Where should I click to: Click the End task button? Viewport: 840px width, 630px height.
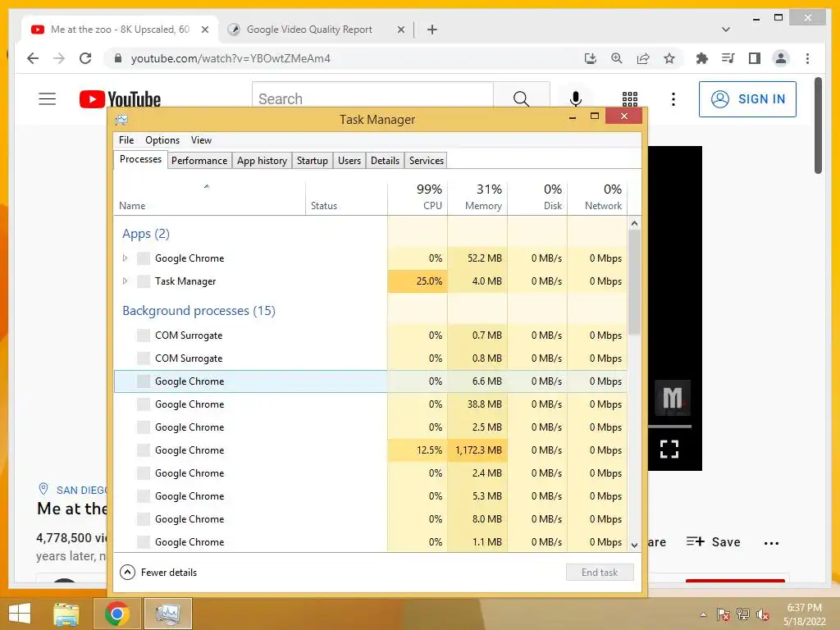[600, 572]
